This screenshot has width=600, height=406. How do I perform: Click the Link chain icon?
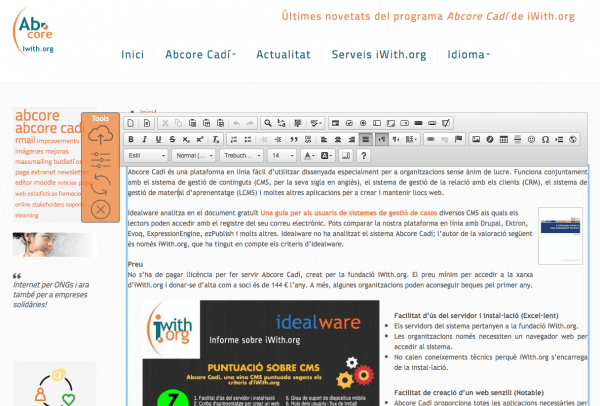(x=430, y=140)
